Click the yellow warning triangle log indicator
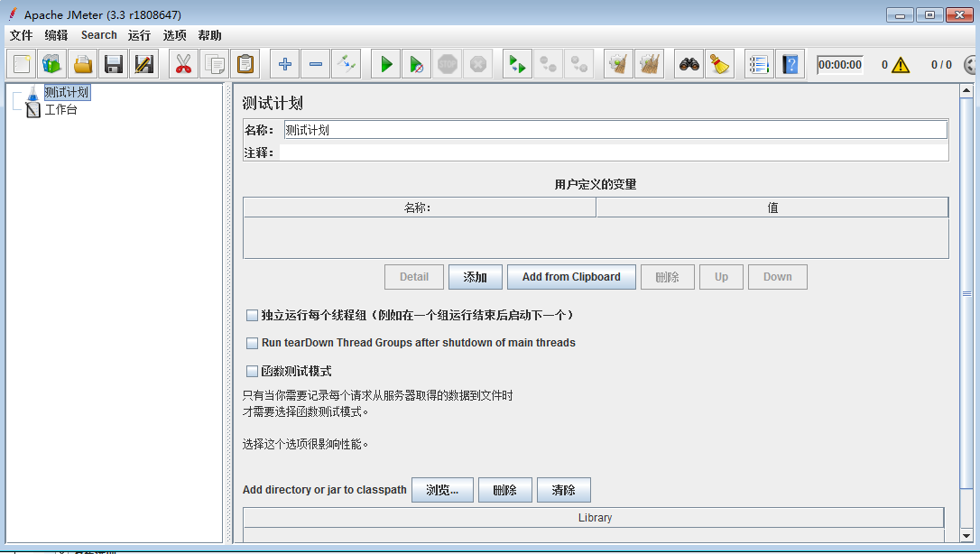Viewport: 980px width, 554px height. [901, 64]
